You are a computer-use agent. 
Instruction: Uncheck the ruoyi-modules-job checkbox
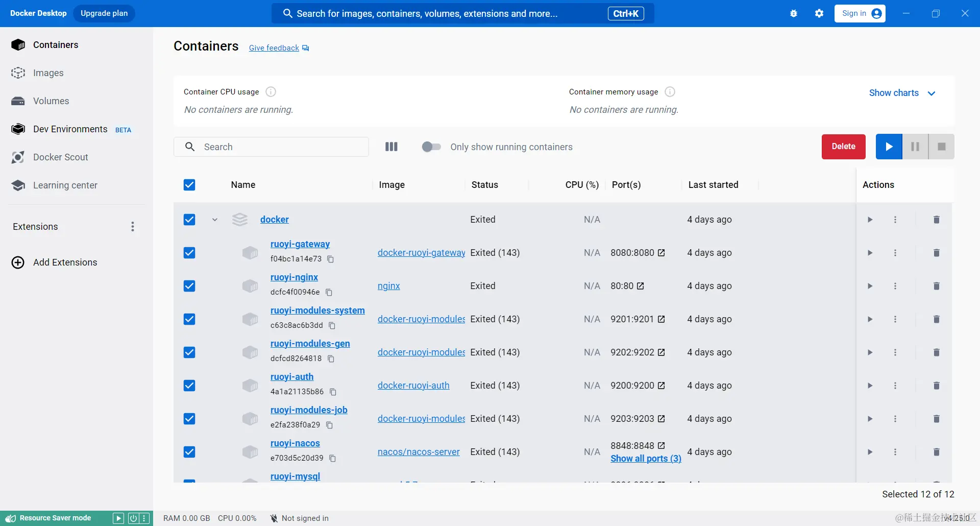pos(189,419)
